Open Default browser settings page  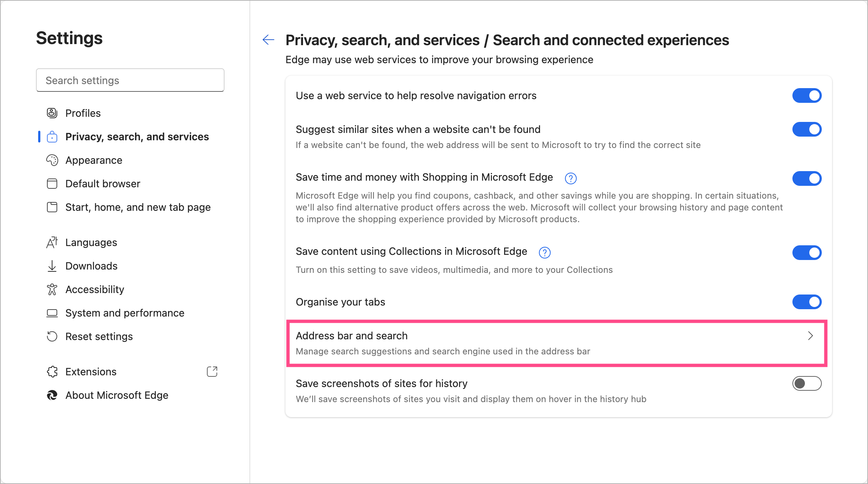pos(103,184)
